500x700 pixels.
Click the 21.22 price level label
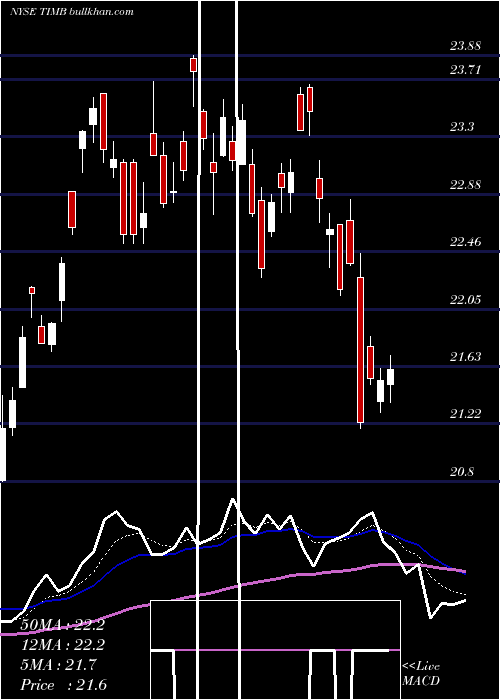(x=465, y=414)
